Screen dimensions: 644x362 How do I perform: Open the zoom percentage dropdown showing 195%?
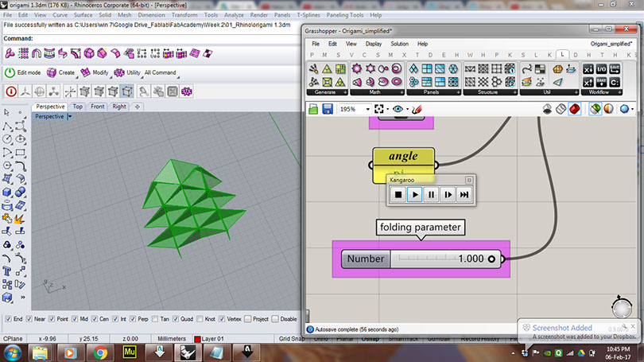[367, 109]
